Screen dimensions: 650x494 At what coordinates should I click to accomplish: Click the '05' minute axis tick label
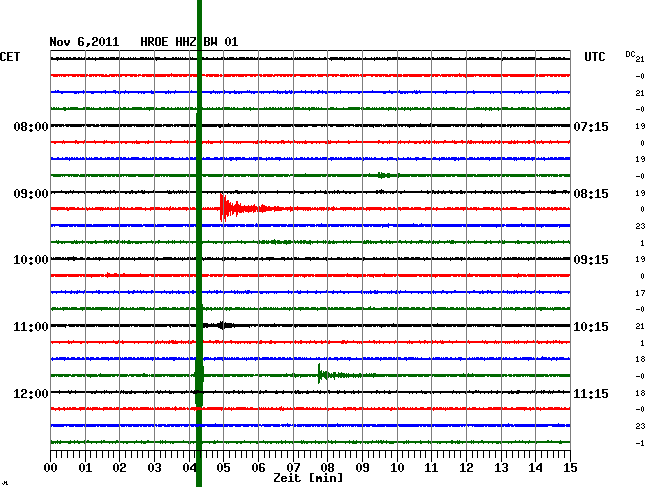(223, 468)
